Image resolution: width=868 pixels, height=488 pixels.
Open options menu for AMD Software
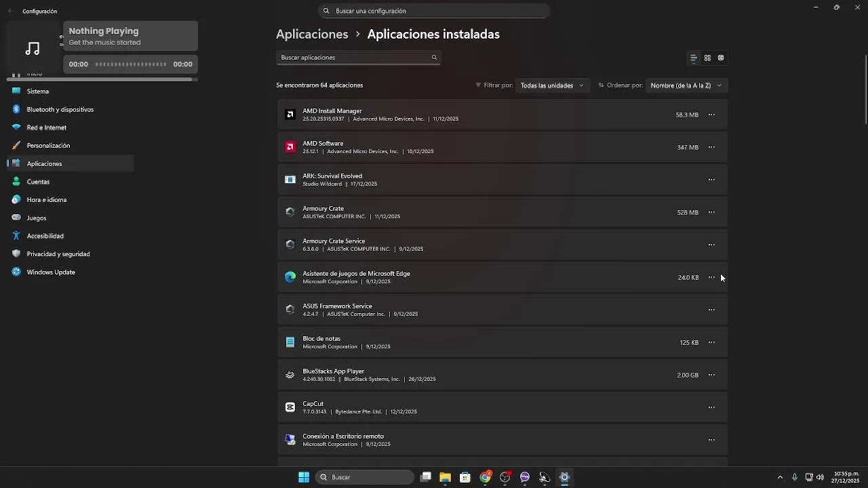(711, 147)
